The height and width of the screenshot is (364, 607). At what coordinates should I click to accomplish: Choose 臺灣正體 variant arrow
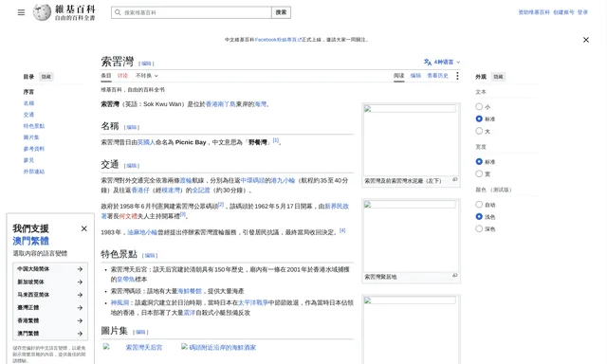coord(80,307)
